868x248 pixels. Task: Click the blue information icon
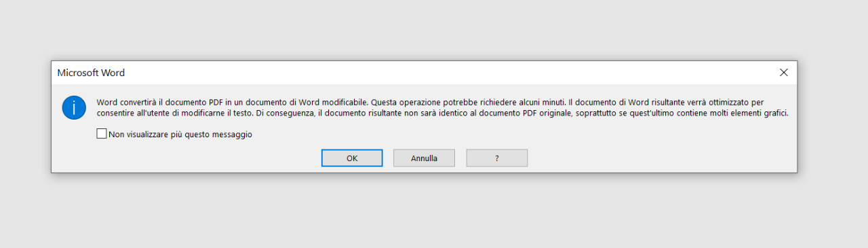pyautogui.click(x=74, y=107)
